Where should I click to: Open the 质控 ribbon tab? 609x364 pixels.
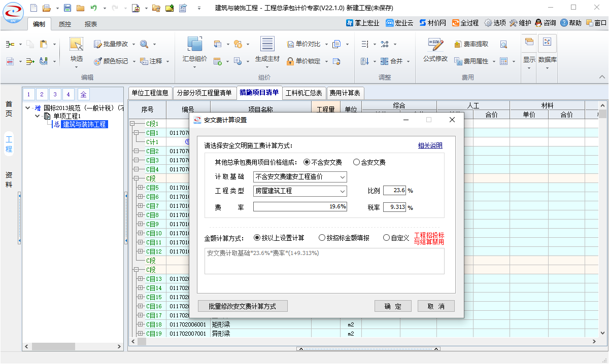(65, 24)
